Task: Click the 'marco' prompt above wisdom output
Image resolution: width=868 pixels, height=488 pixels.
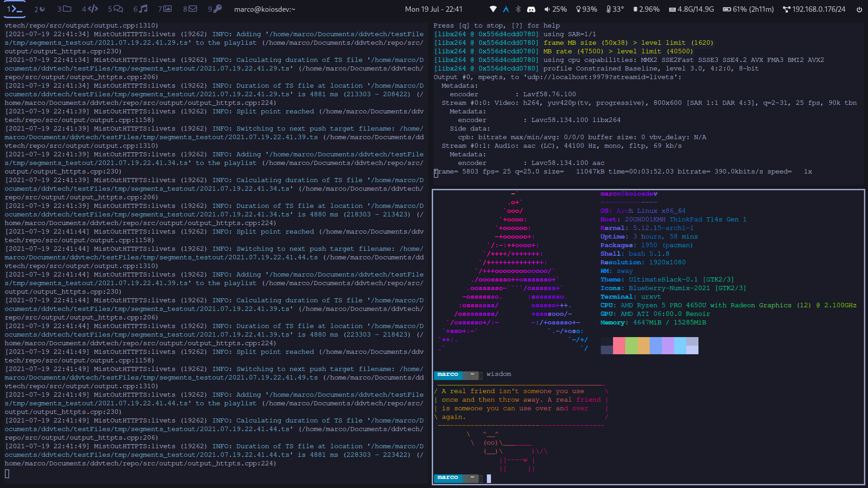Action: [x=448, y=375]
